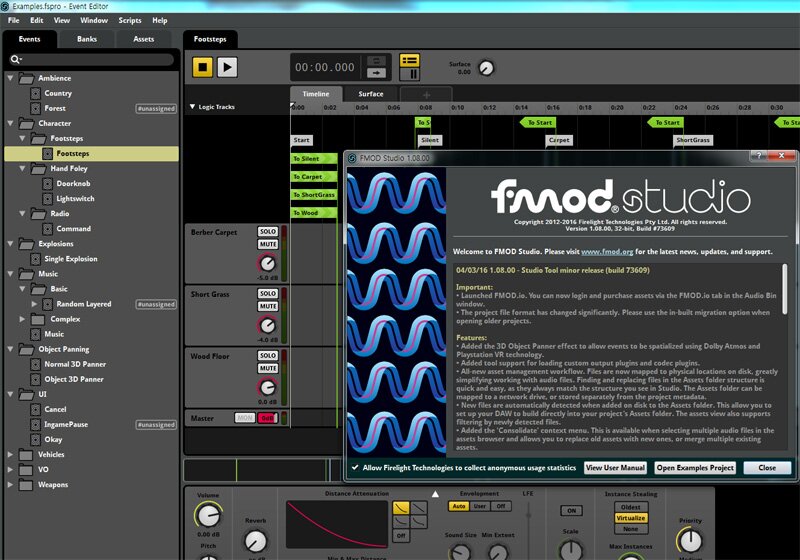Click the VO folder icon
This screenshot has height=560, width=800.
(x=26, y=469)
